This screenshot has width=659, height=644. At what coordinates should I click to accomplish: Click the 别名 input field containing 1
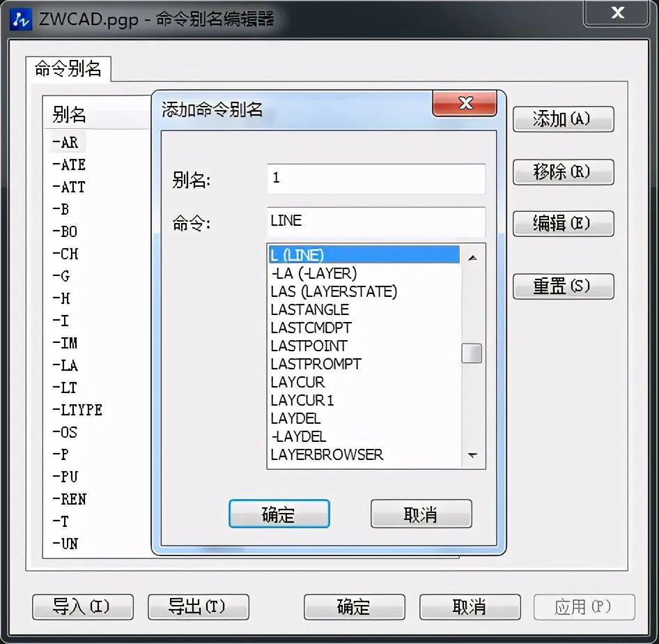point(375,179)
